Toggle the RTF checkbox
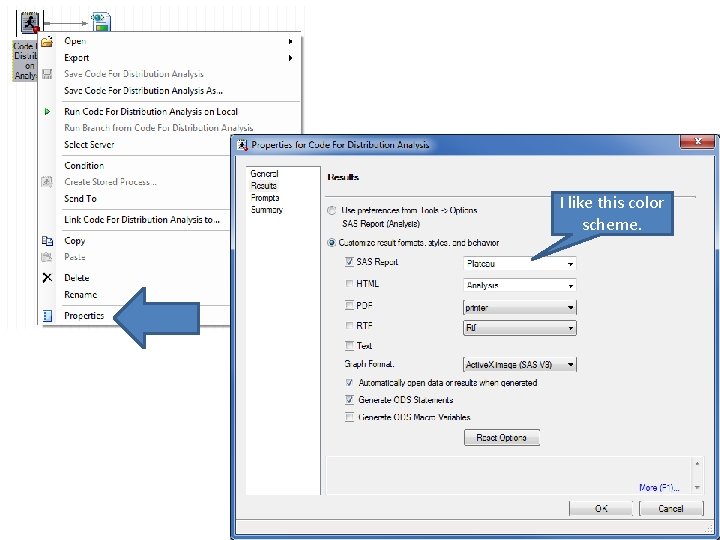Screen dimensions: 720x540 tap(349, 326)
